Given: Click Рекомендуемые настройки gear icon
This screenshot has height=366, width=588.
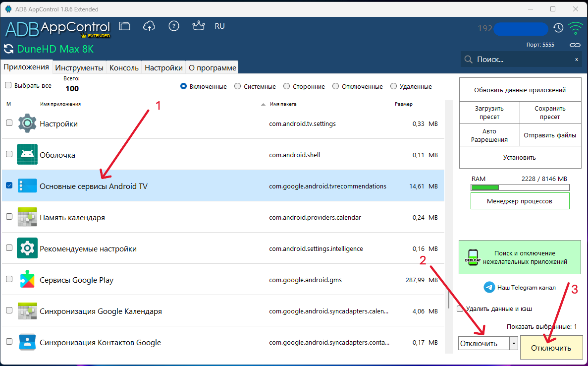Looking at the screenshot, I should [27, 248].
